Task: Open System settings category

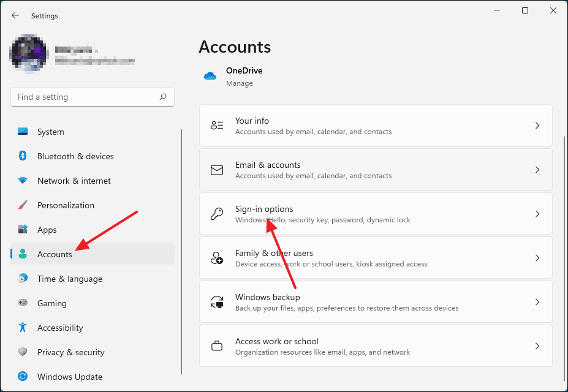Action: (93, 132)
